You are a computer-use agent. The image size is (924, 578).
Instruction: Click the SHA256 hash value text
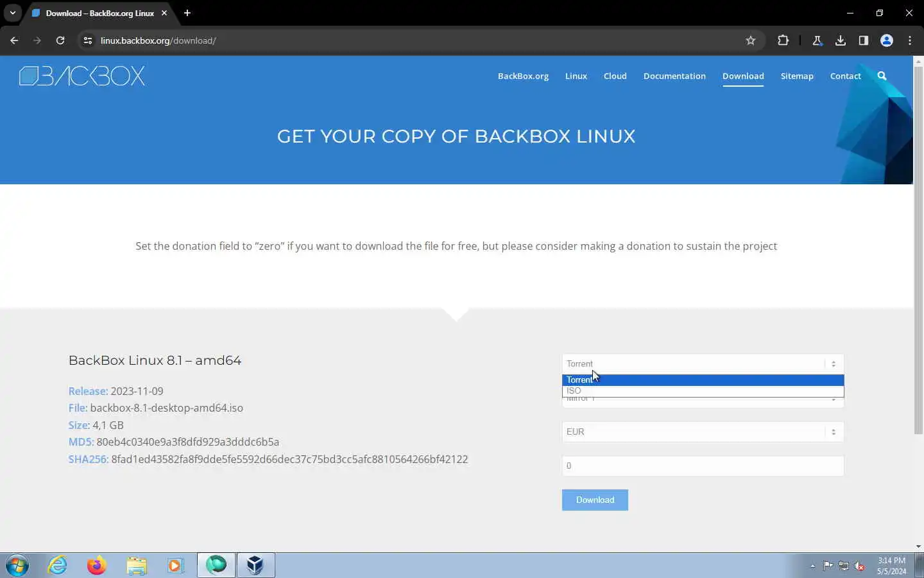click(x=289, y=459)
